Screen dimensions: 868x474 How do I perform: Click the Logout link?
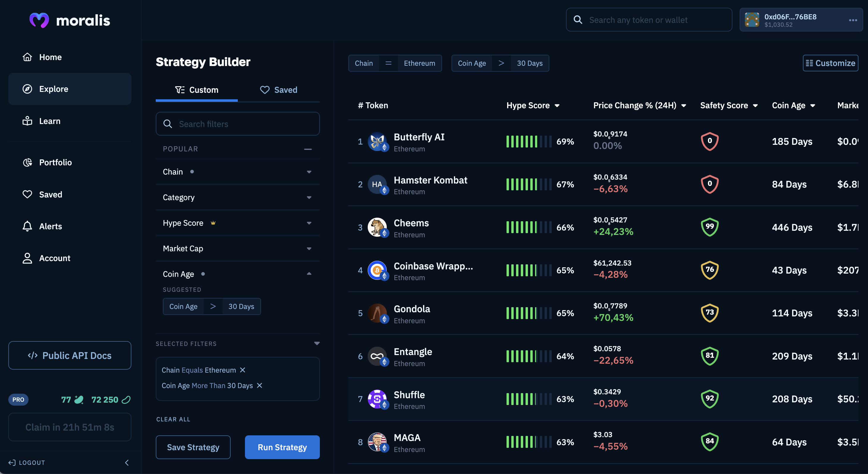pyautogui.click(x=27, y=462)
